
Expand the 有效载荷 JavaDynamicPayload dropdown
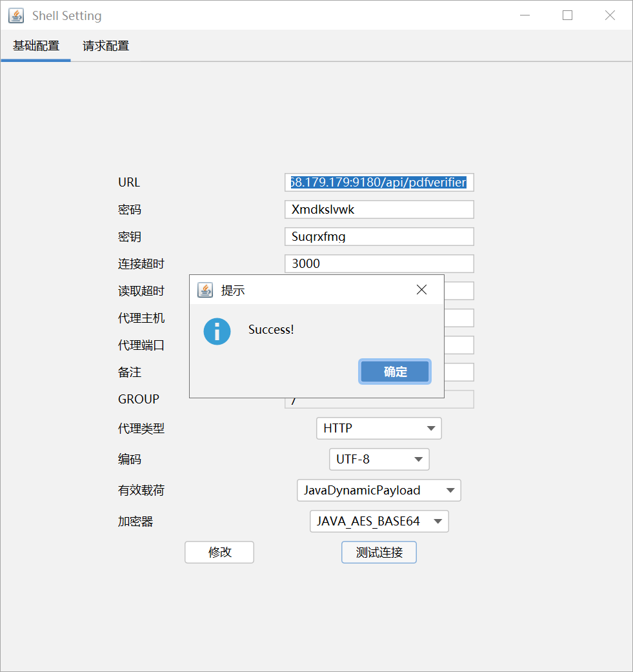tap(379, 490)
